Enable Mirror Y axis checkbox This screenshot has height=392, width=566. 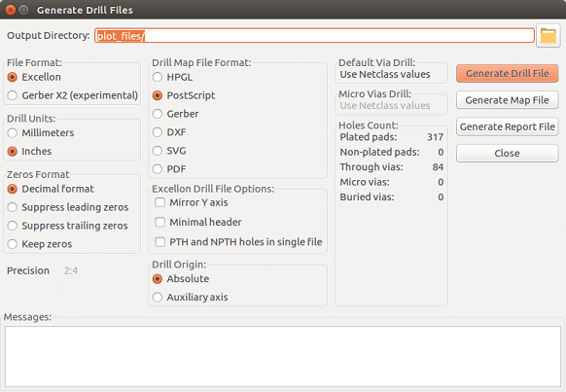click(192, 202)
